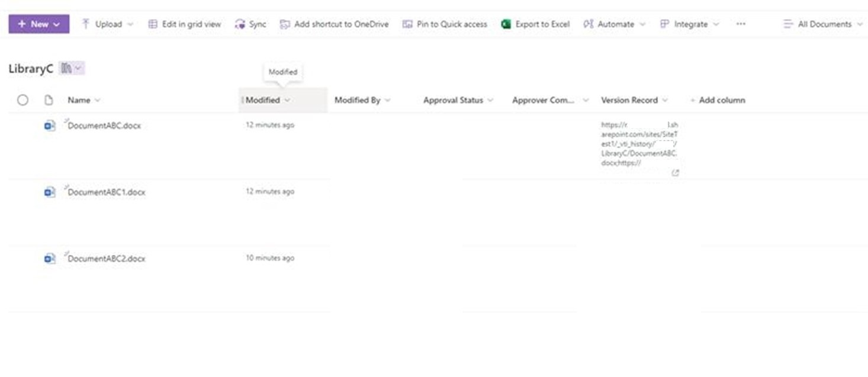Click the Integrate icon

pyautogui.click(x=664, y=24)
